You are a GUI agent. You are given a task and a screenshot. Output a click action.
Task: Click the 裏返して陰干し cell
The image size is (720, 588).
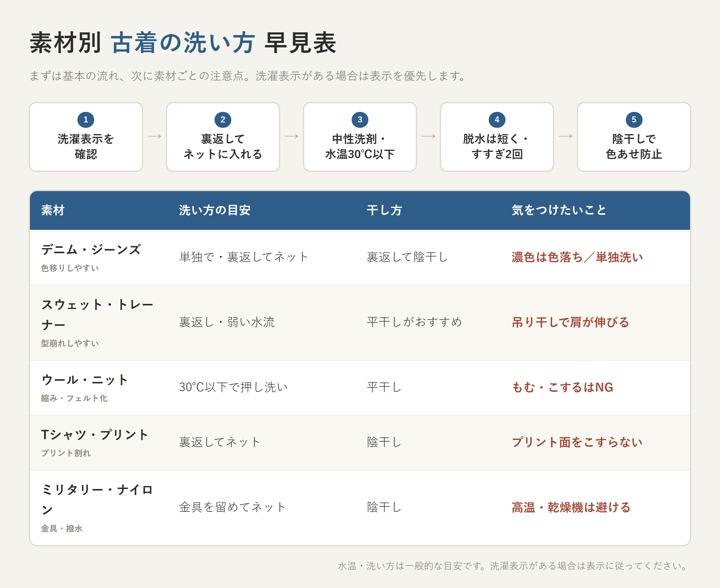point(407,257)
